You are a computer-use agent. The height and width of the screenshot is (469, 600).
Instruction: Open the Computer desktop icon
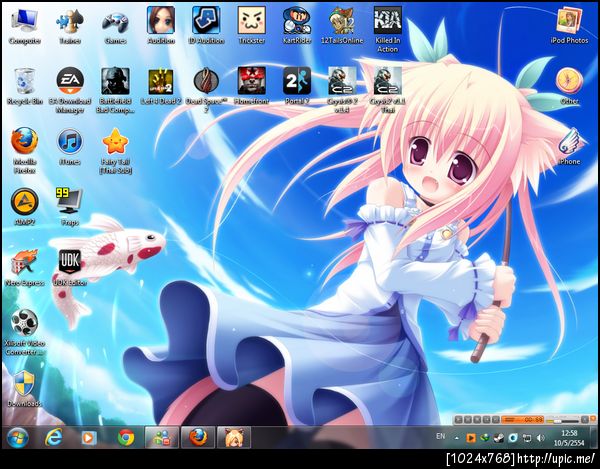(x=24, y=26)
